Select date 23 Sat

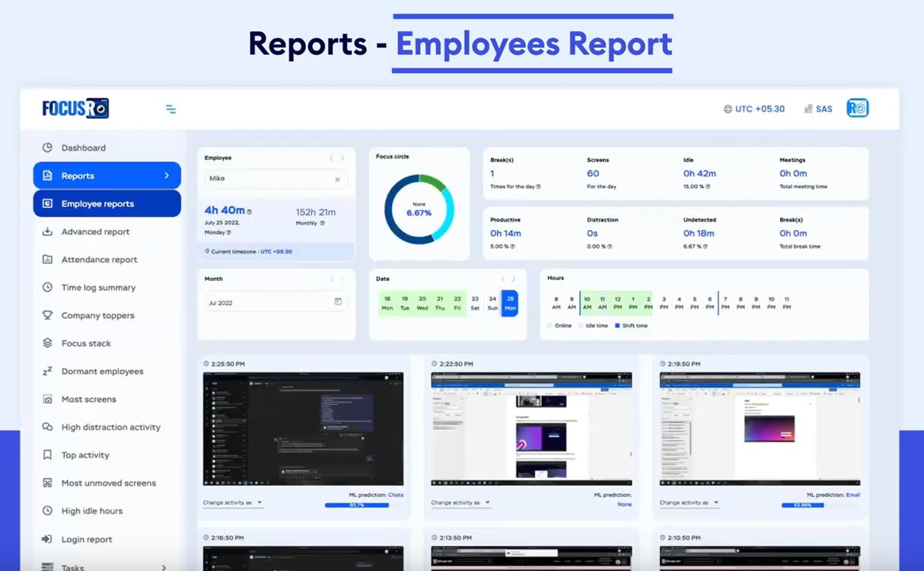[x=475, y=303]
